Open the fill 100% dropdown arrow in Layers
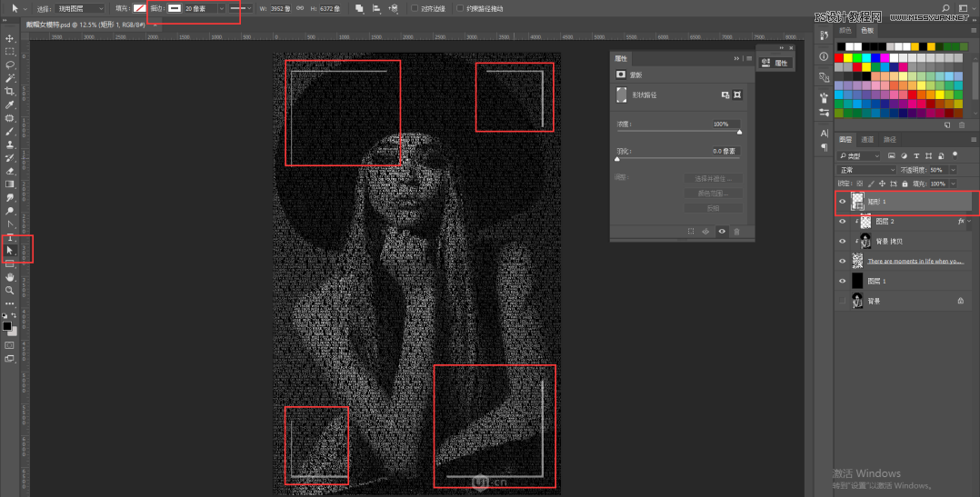 coord(953,184)
